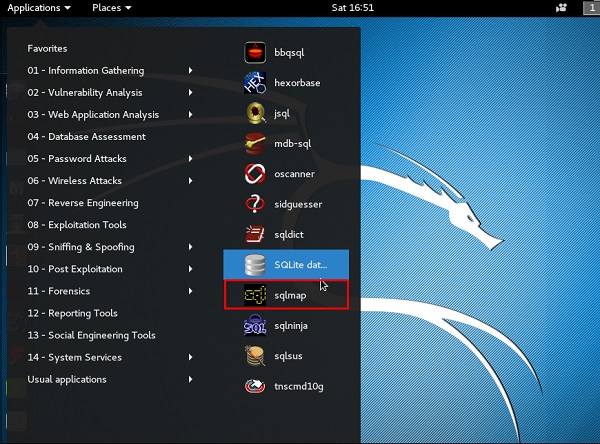Select Favorites category

tap(47, 49)
